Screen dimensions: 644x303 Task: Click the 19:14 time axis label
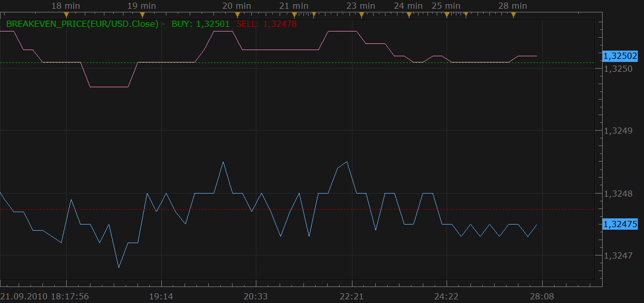pyautogui.click(x=161, y=297)
